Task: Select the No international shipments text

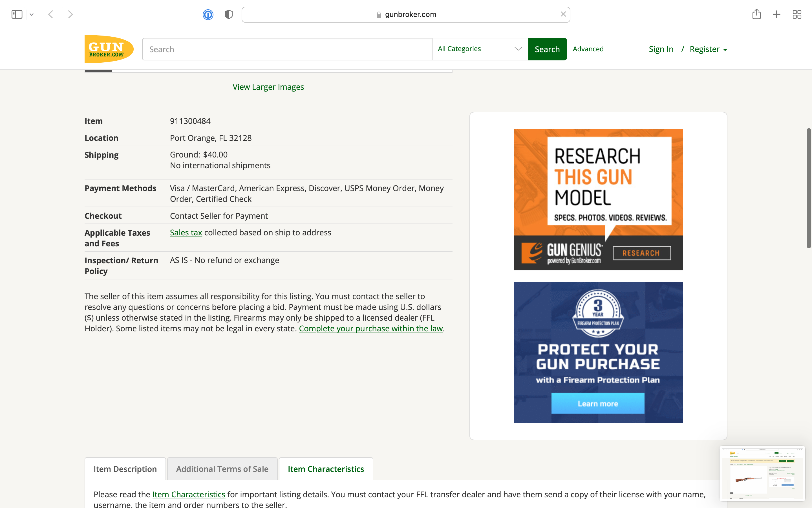Action: (x=220, y=165)
